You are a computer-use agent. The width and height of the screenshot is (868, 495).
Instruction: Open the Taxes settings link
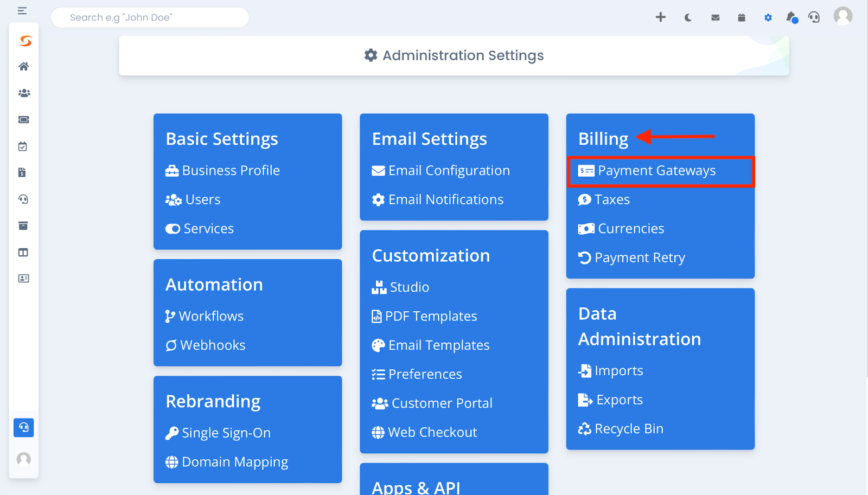pos(604,200)
